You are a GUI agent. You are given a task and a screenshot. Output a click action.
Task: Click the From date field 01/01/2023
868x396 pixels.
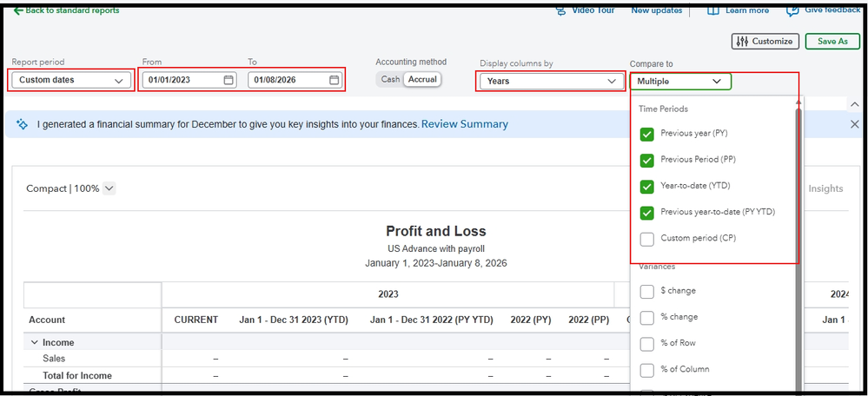coord(189,80)
